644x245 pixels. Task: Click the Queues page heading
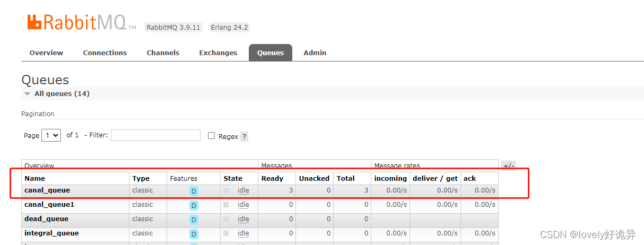(x=45, y=80)
